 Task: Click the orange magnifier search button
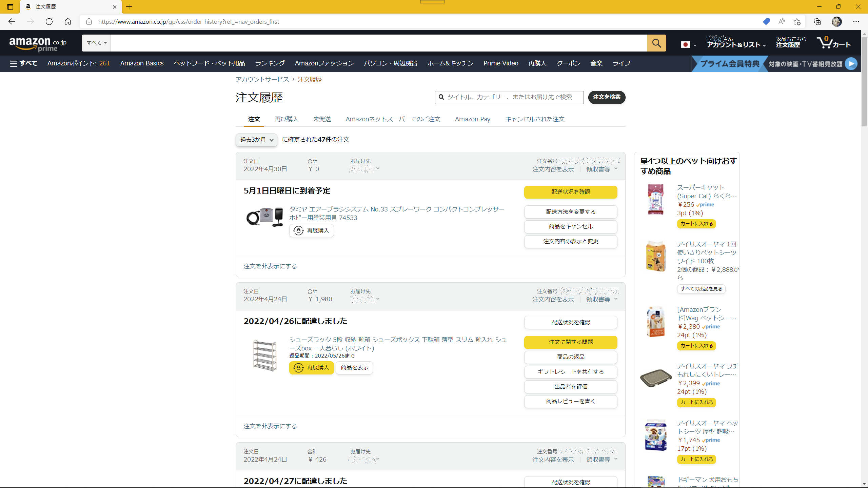pyautogui.click(x=656, y=43)
